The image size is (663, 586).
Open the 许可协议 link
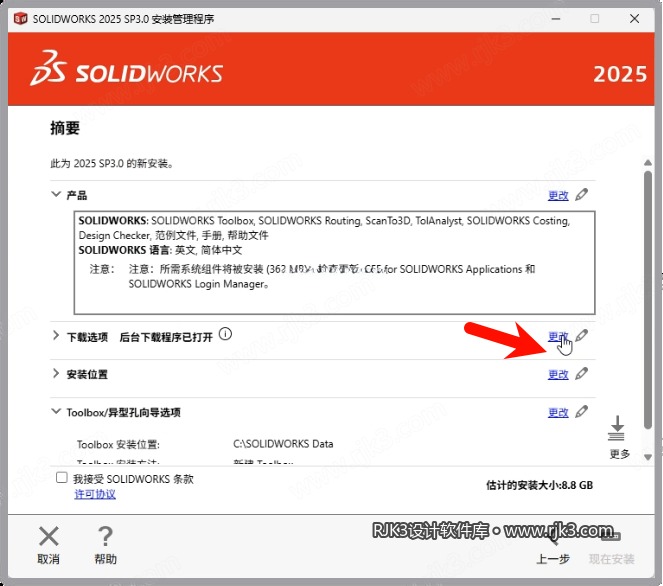[x=95, y=494]
